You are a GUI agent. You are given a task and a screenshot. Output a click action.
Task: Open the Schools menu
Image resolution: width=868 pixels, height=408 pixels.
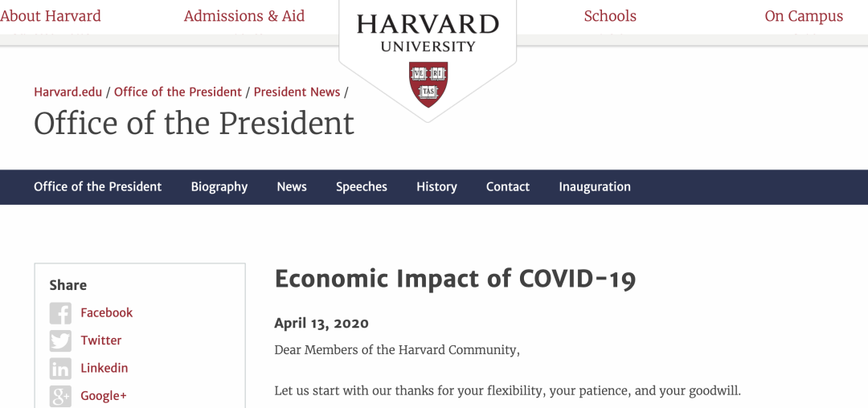point(610,16)
